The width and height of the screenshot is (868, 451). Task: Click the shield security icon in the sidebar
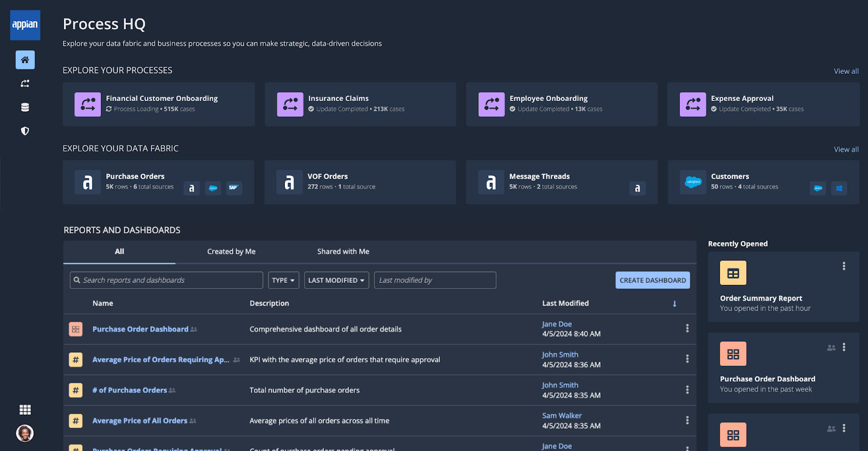[25, 131]
